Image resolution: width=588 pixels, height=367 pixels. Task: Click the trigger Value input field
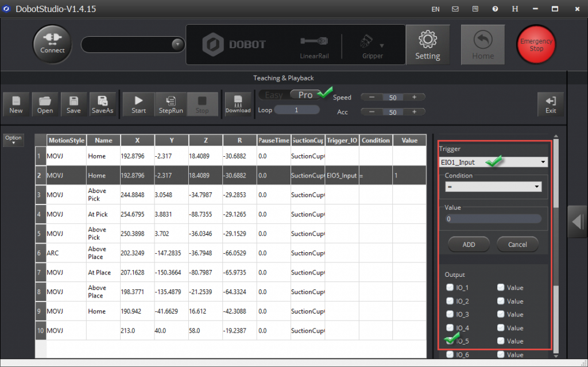point(493,219)
